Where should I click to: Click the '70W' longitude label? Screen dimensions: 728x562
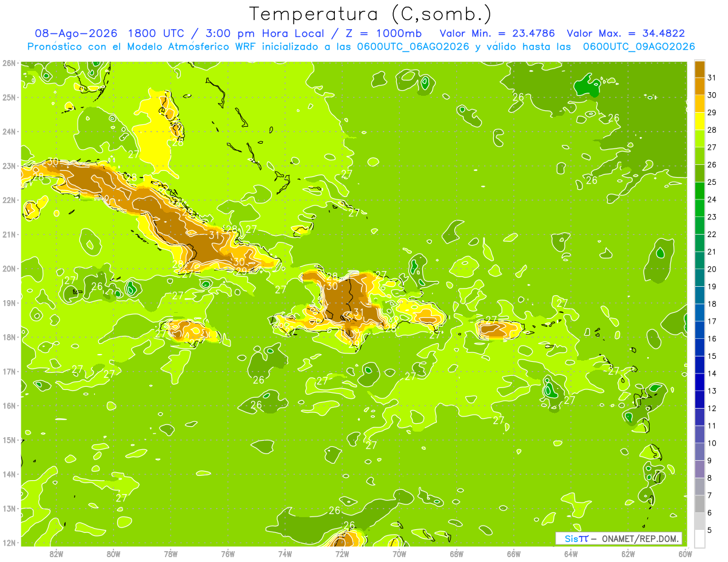coord(399,554)
